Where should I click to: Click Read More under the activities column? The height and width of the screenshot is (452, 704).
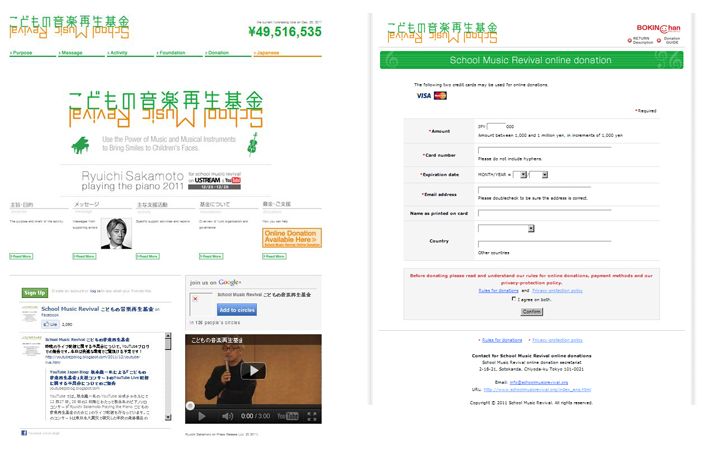coord(148,256)
